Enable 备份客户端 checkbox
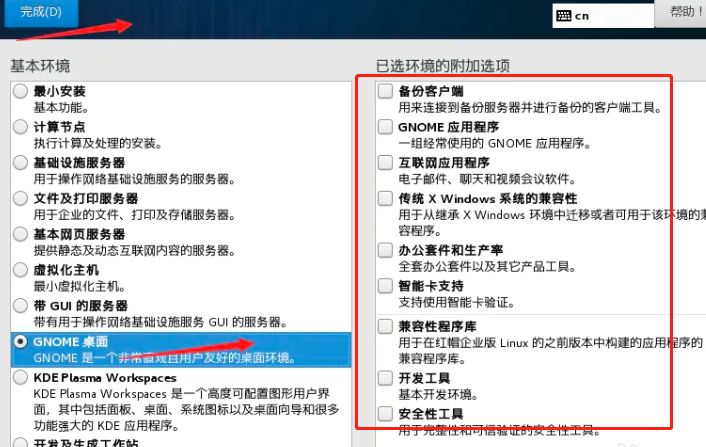706x447 pixels. [x=385, y=91]
